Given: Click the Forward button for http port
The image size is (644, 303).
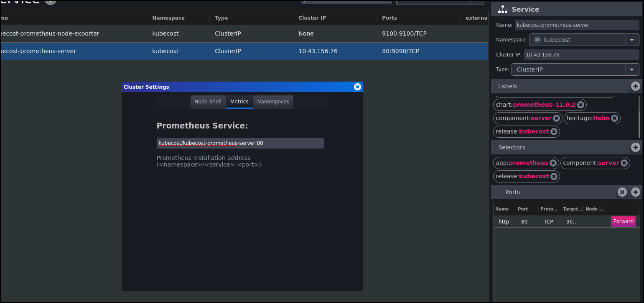Looking at the screenshot, I should point(624,221).
